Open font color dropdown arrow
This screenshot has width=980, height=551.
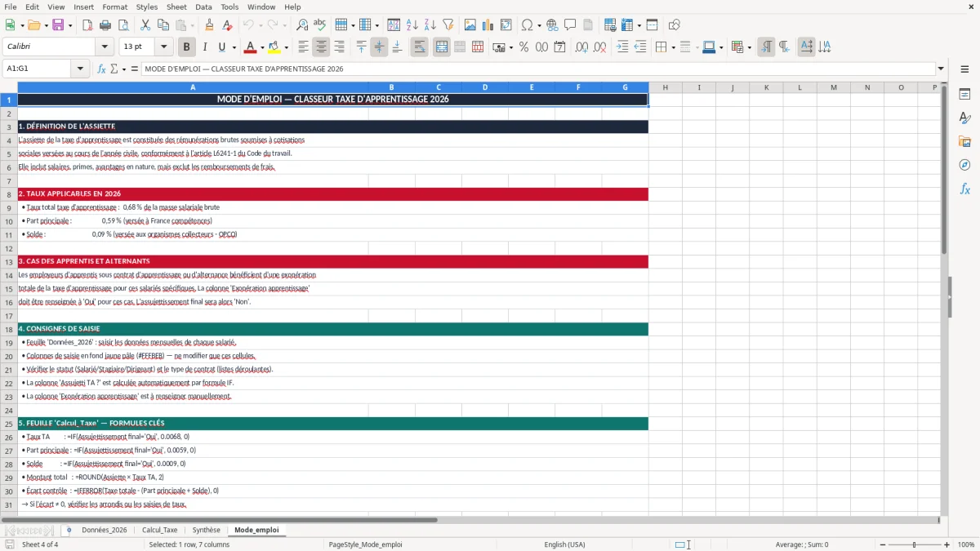point(262,47)
